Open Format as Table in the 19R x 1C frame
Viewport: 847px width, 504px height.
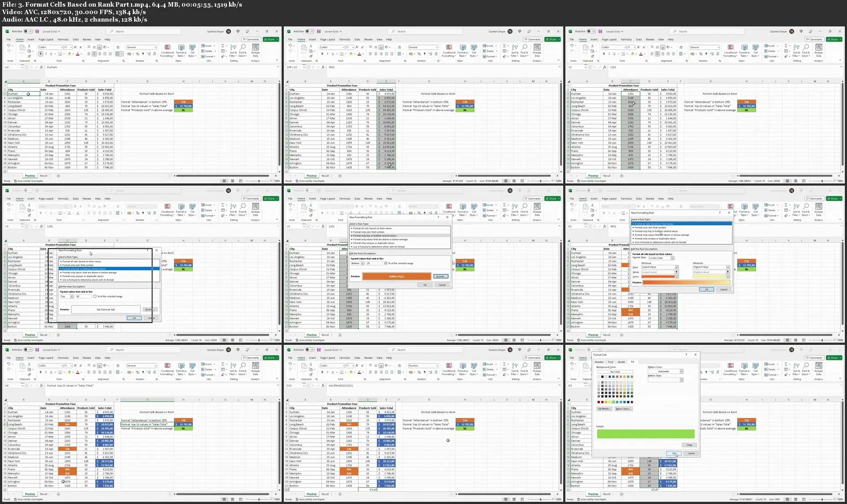tap(463, 50)
